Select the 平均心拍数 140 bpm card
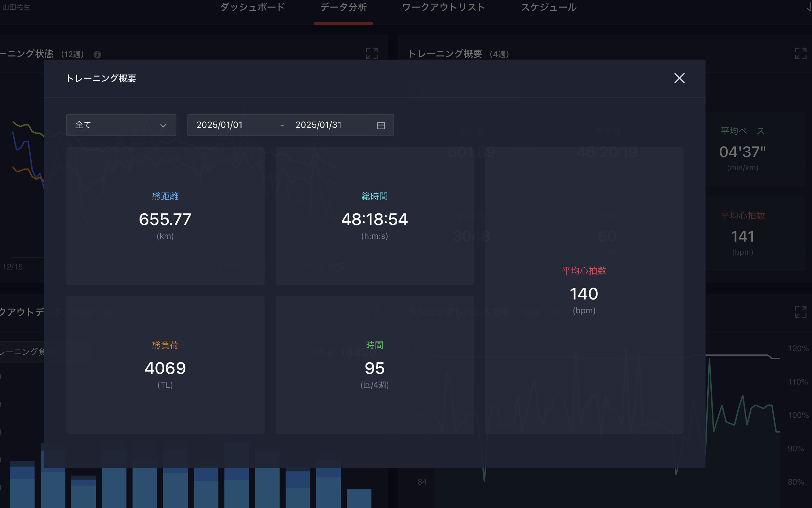Image resolution: width=812 pixels, height=508 pixels. pos(584,290)
